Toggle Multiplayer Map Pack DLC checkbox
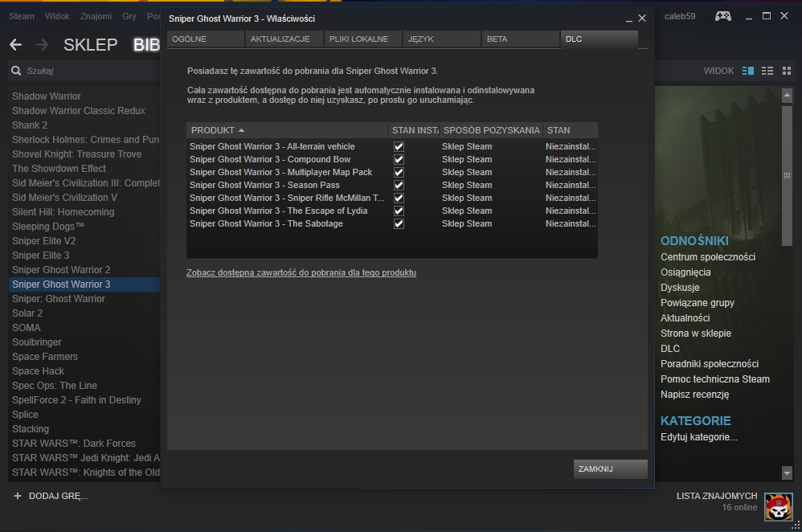Image resolution: width=802 pixels, height=532 pixels. point(399,172)
